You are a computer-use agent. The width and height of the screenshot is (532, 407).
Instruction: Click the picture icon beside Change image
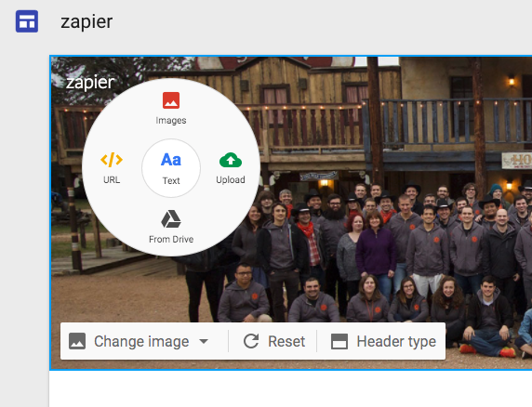pyautogui.click(x=77, y=341)
